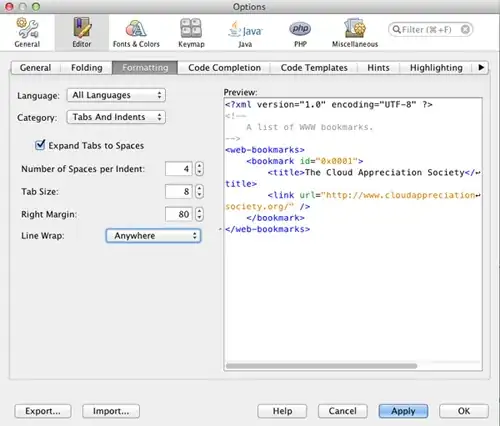500x426 pixels.
Task: Open the PHP options icon
Action: pos(300,29)
